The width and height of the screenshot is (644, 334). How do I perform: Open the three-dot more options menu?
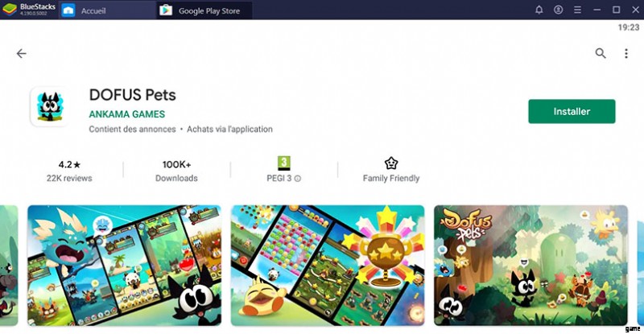click(626, 53)
